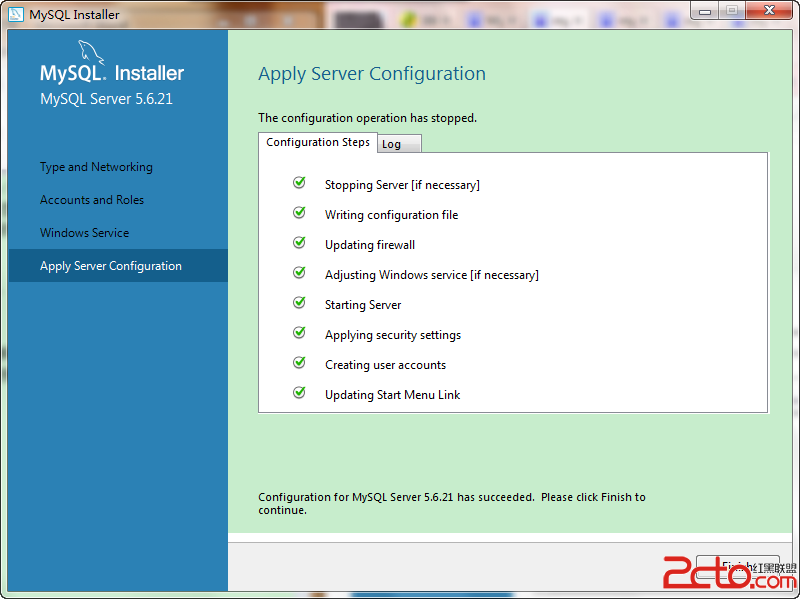800x599 pixels.
Task: Click the Finish button
Action: point(738,566)
